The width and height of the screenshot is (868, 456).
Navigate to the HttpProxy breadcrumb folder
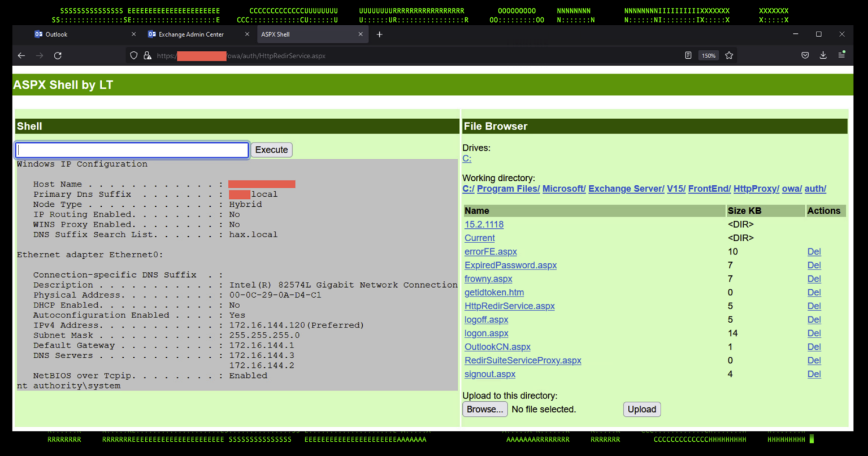[x=756, y=189]
